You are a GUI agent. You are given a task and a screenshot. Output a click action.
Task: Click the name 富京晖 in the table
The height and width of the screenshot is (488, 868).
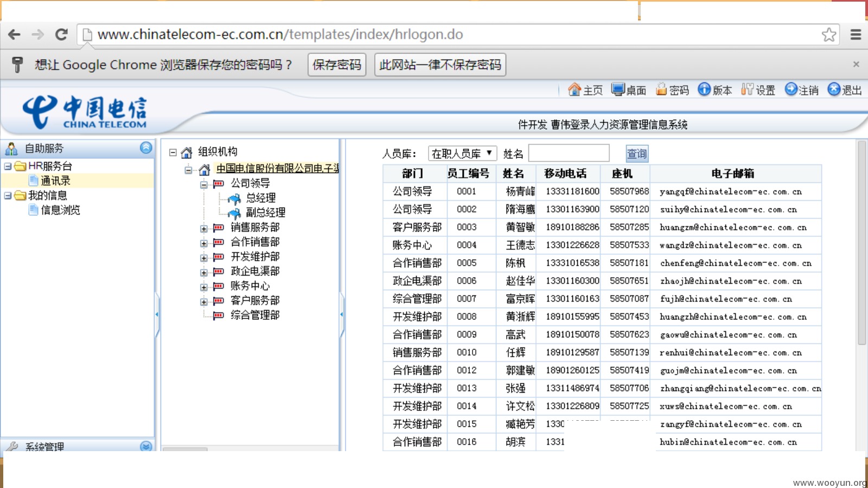click(520, 299)
